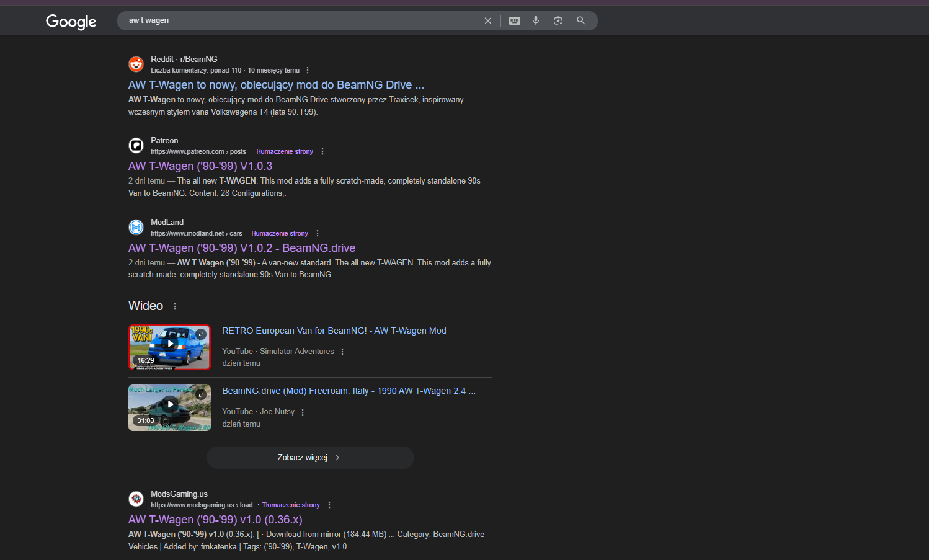The height and width of the screenshot is (560, 929).
Task: Open options for Joe Nutsy video
Action: click(x=303, y=412)
